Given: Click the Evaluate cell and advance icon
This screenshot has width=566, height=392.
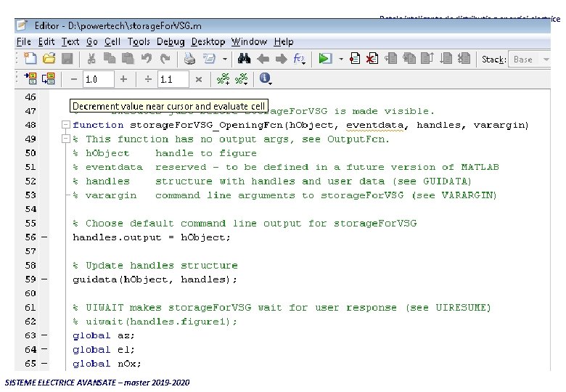Looking at the screenshot, I should coord(49,78).
